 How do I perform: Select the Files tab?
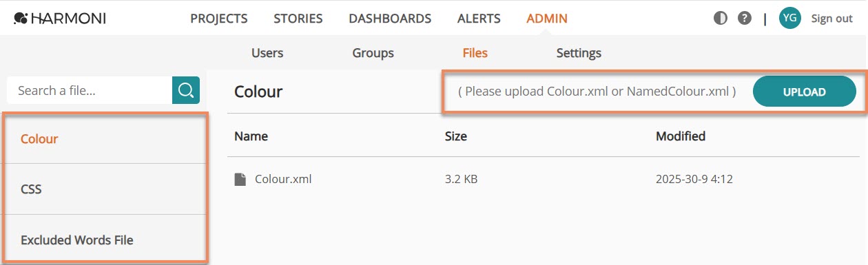pos(475,53)
